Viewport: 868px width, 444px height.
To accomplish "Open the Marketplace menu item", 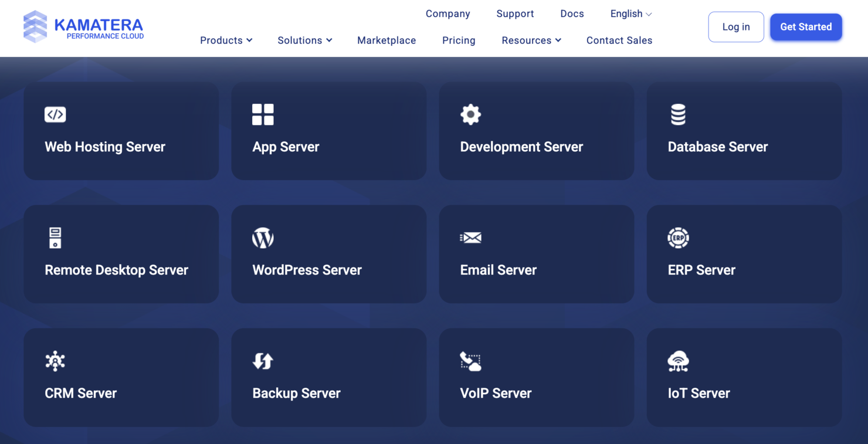I will 386,40.
